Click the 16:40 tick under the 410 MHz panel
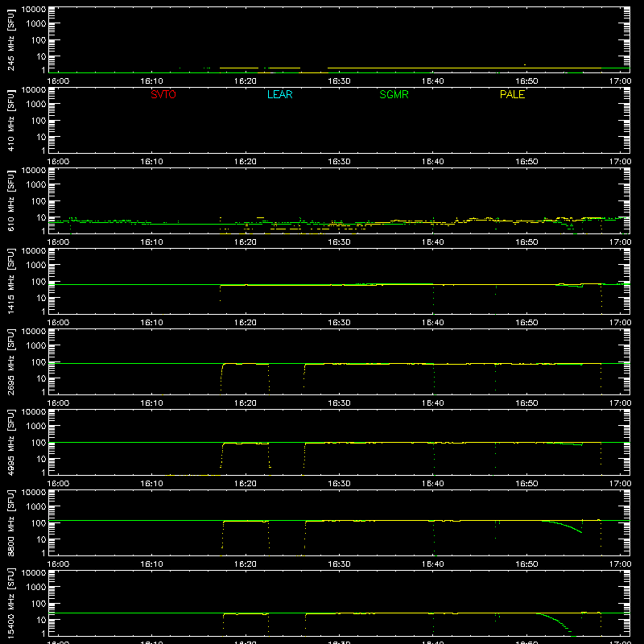644x644 pixels. (432, 162)
